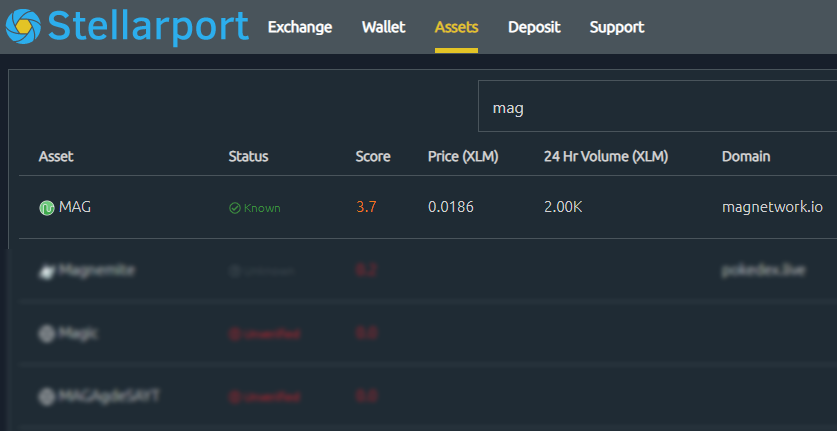Sort by the Status column header
This screenshot has height=431, width=837.
pos(248,156)
